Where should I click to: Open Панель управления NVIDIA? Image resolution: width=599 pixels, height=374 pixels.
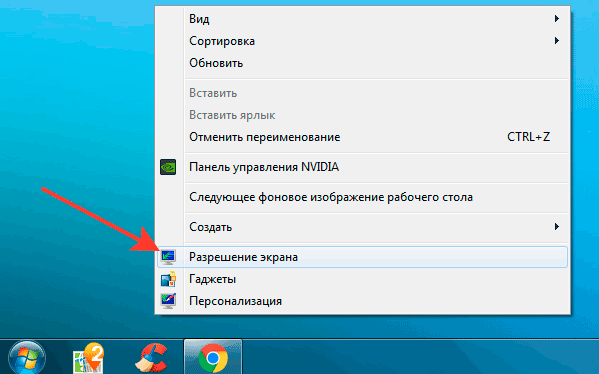[362, 167]
